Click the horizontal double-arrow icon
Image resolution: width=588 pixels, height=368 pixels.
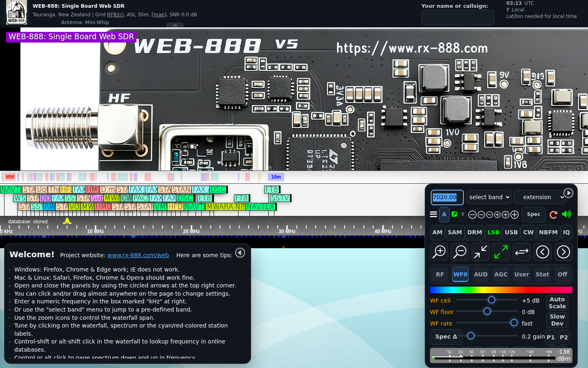click(522, 252)
